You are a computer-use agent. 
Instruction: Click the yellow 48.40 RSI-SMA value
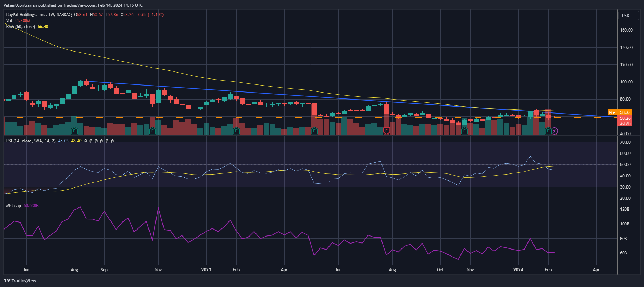[77, 141]
